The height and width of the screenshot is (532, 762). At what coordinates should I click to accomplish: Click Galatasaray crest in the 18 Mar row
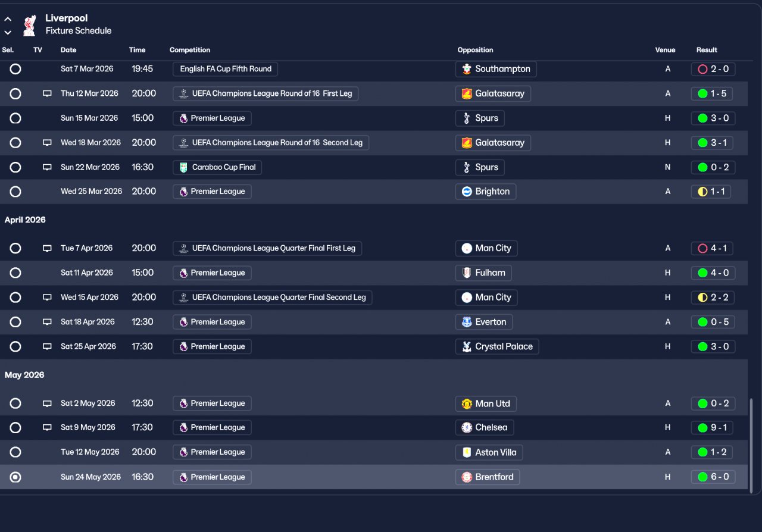click(x=467, y=143)
